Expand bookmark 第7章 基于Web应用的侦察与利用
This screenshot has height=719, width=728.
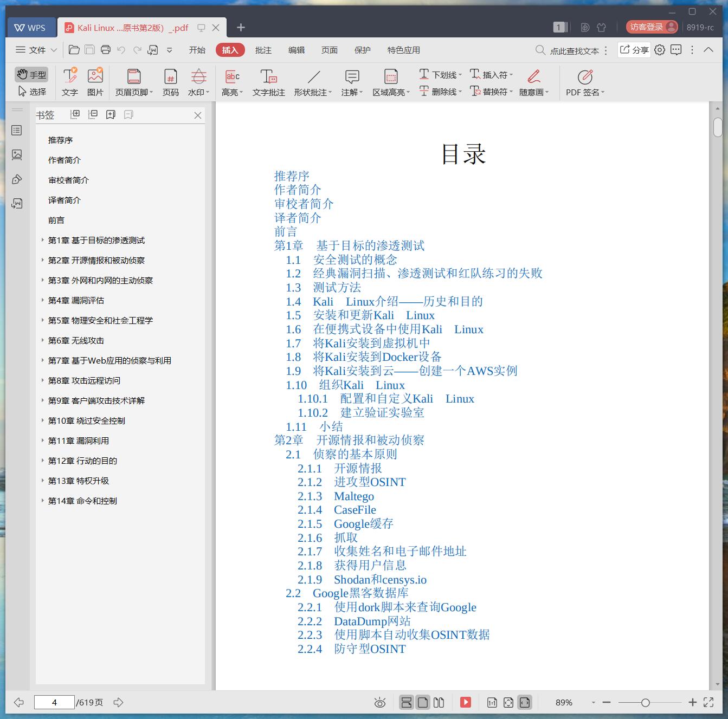[x=43, y=360]
